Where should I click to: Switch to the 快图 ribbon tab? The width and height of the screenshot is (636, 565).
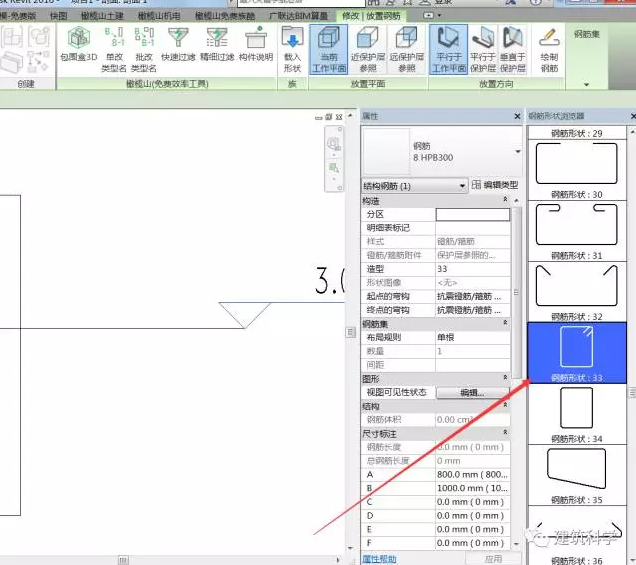[58, 16]
